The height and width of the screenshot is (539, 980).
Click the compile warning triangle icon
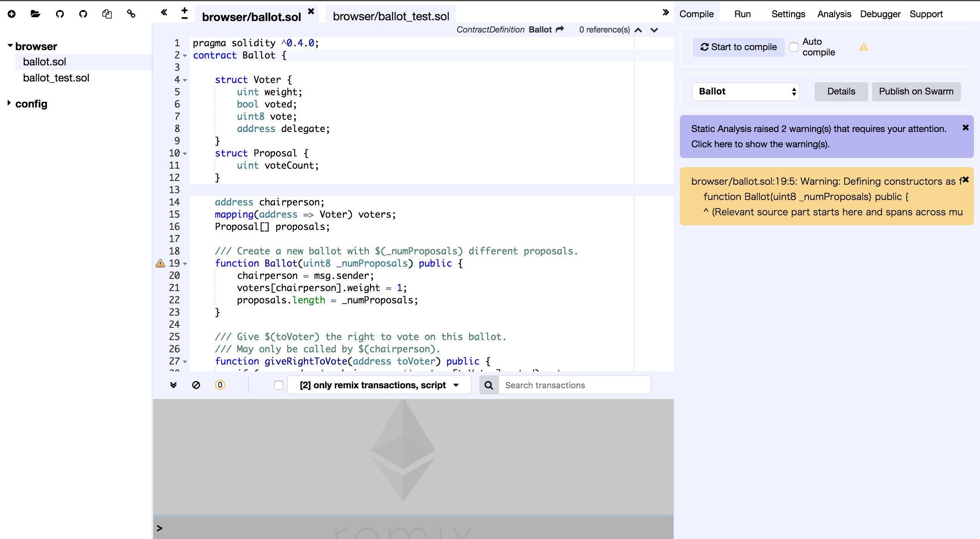point(864,47)
